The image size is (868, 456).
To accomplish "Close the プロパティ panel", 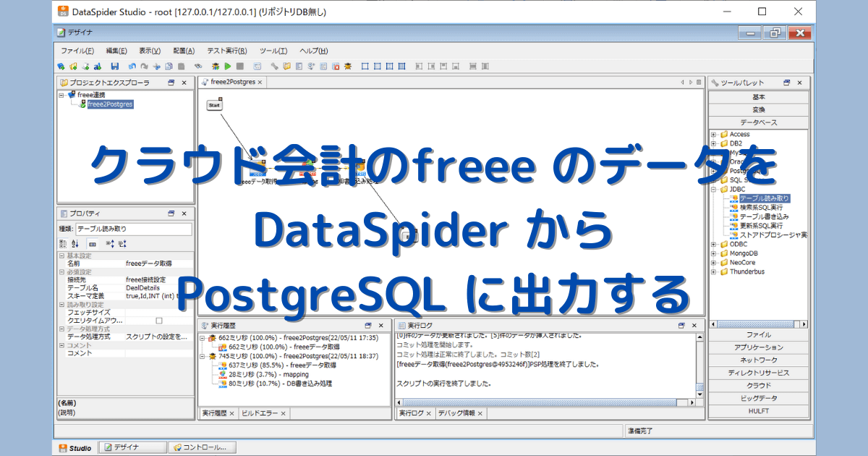I will point(184,214).
